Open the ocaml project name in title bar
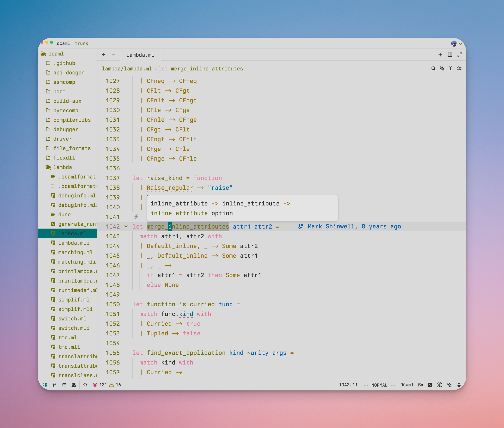The image size is (504, 428). [63, 43]
